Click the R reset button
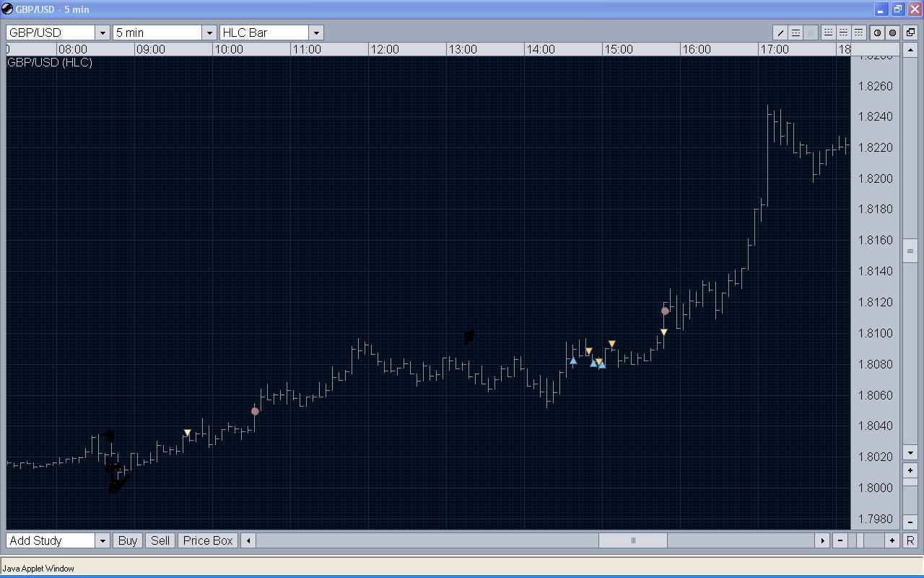The width and height of the screenshot is (924, 578). coord(910,540)
